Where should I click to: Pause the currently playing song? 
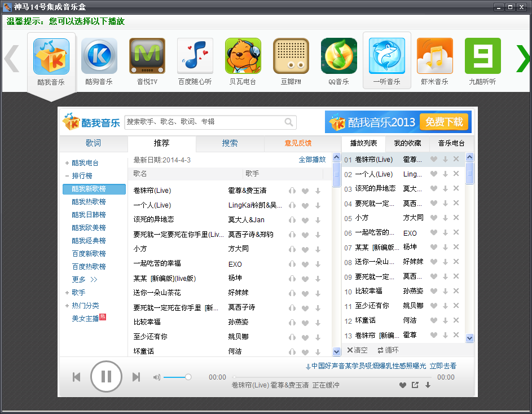[106, 377]
